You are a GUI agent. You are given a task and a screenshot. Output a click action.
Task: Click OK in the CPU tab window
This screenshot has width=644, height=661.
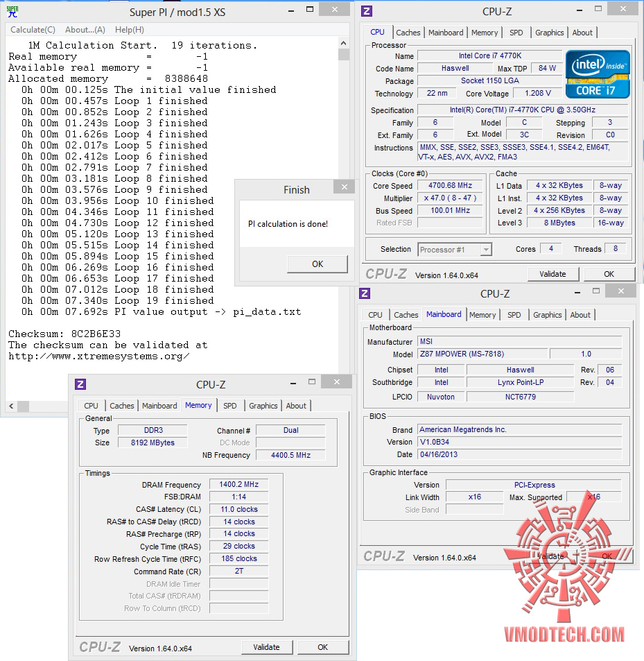(609, 274)
